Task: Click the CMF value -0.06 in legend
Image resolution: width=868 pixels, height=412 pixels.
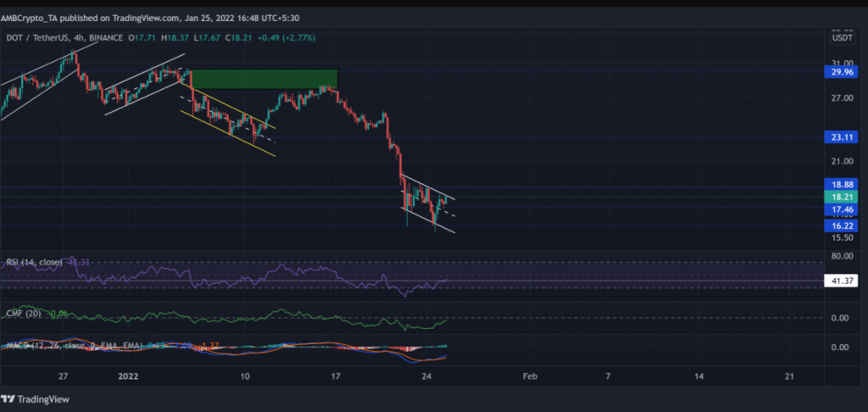Action: tap(57, 314)
